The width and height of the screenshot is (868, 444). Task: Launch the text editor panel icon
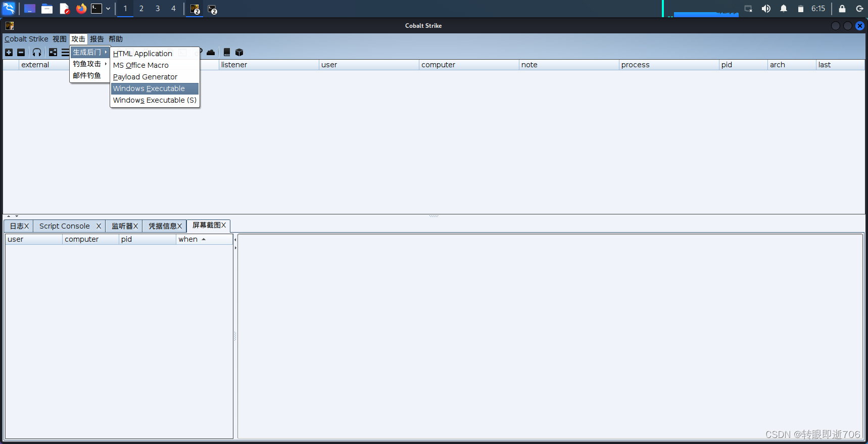tap(64, 9)
